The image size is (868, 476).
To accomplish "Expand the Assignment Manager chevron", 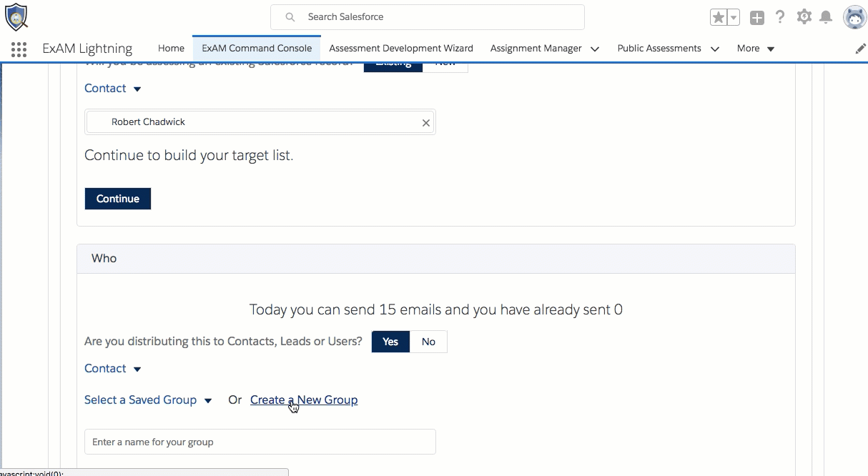I will 595,49.
